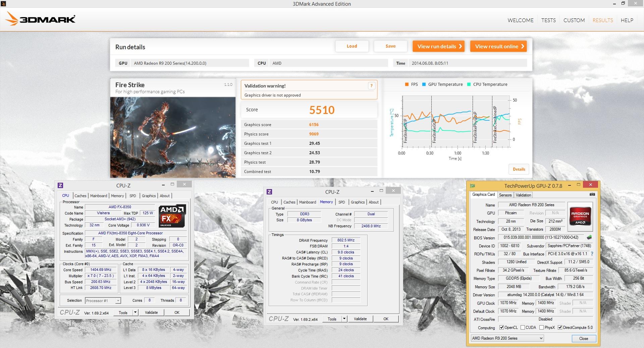This screenshot has width=644, height=348.
Task: Click the 3DMark logo
Action: 40,19
